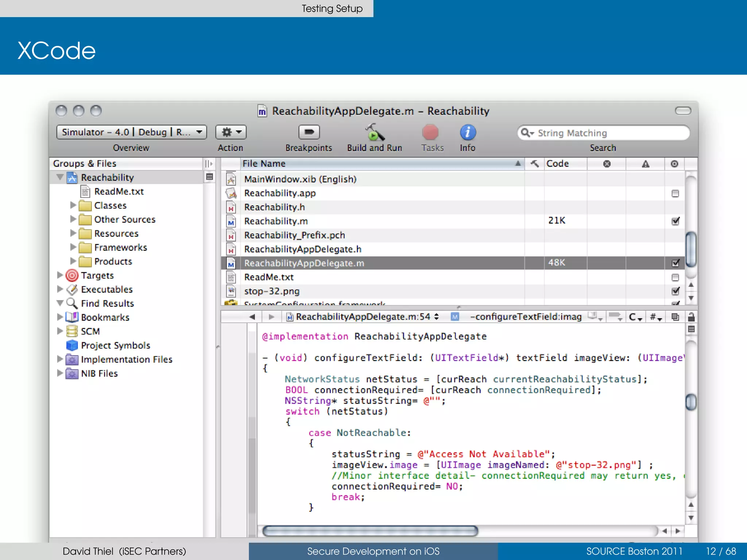Toggle the editor lock icon
Image resolution: width=747 pixels, height=560 pixels.
[691, 316]
